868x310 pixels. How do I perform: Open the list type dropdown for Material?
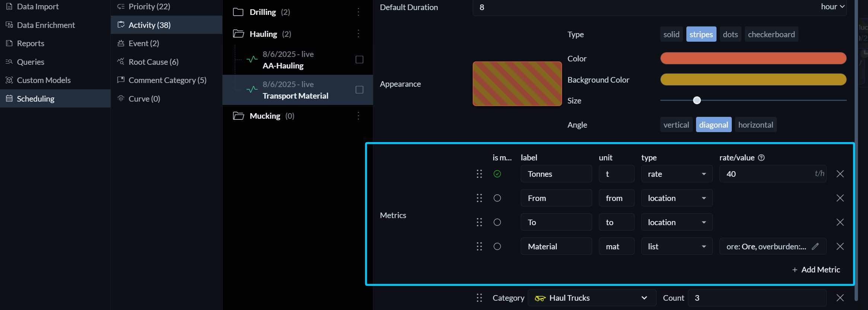[x=677, y=246]
